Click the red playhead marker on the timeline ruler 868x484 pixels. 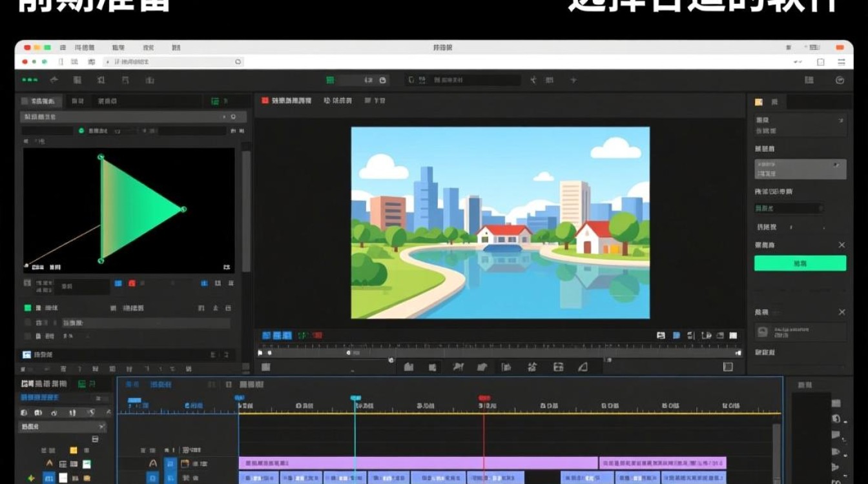(484, 398)
